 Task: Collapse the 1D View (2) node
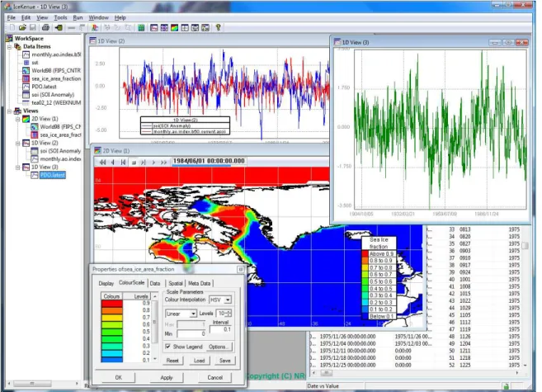pyautogui.click(x=17, y=143)
